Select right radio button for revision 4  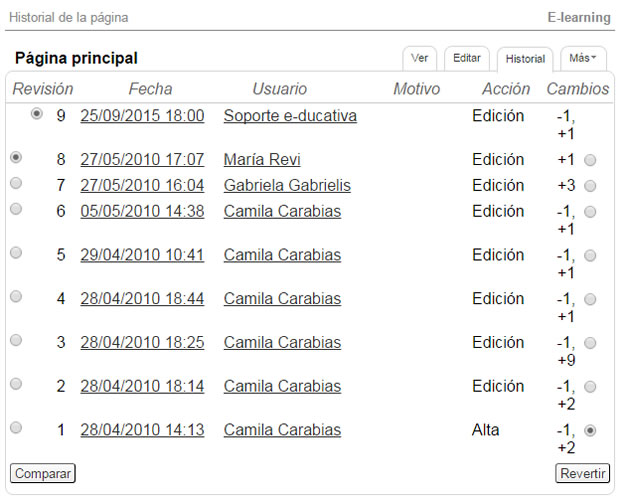coord(590,299)
